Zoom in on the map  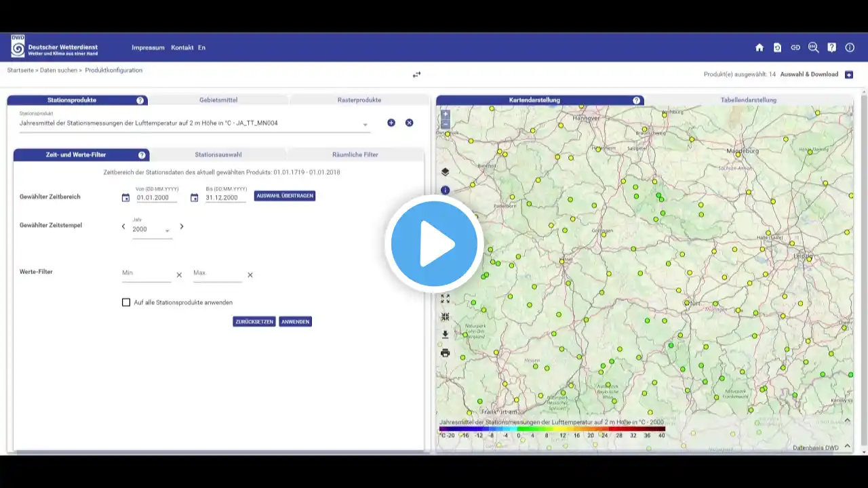[x=446, y=115]
